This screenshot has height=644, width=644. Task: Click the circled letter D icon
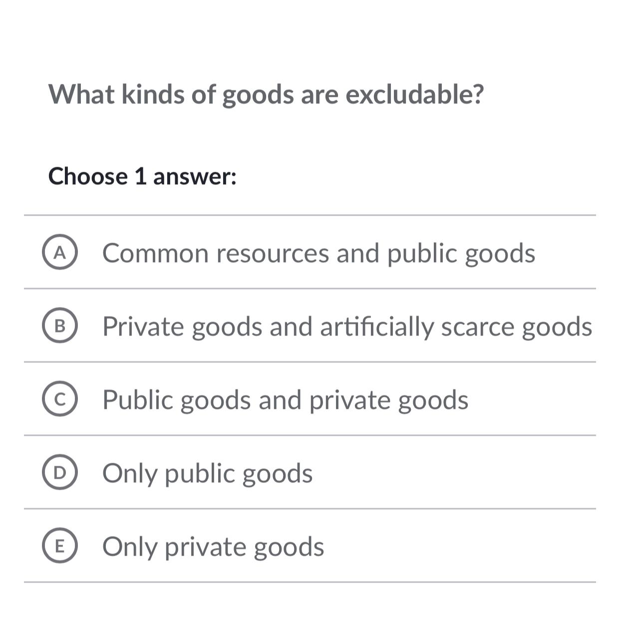point(60,471)
